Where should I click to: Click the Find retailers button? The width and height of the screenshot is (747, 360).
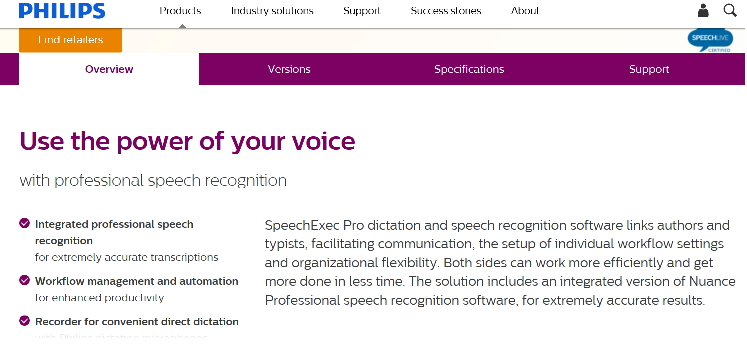(71, 40)
